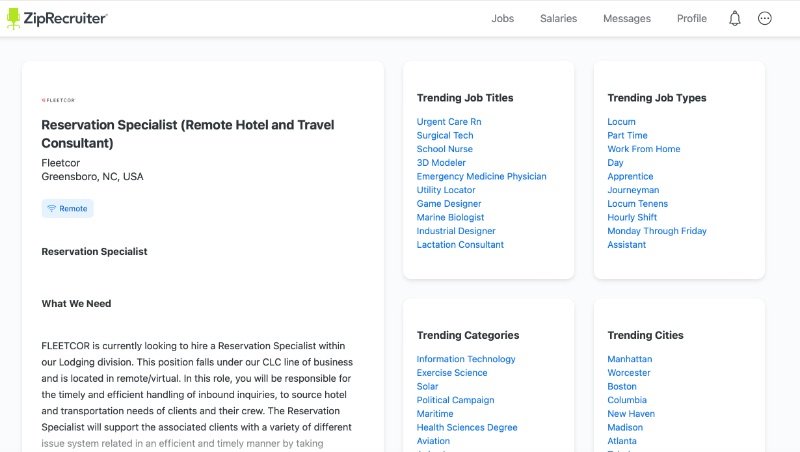Open Aviation category link
The image size is (800, 452).
[433, 441]
